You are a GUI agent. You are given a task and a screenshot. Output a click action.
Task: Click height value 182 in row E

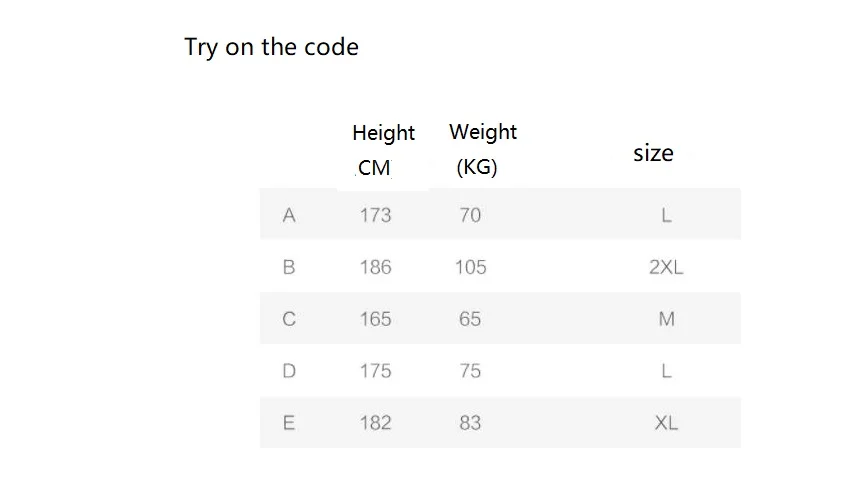pyautogui.click(x=376, y=423)
